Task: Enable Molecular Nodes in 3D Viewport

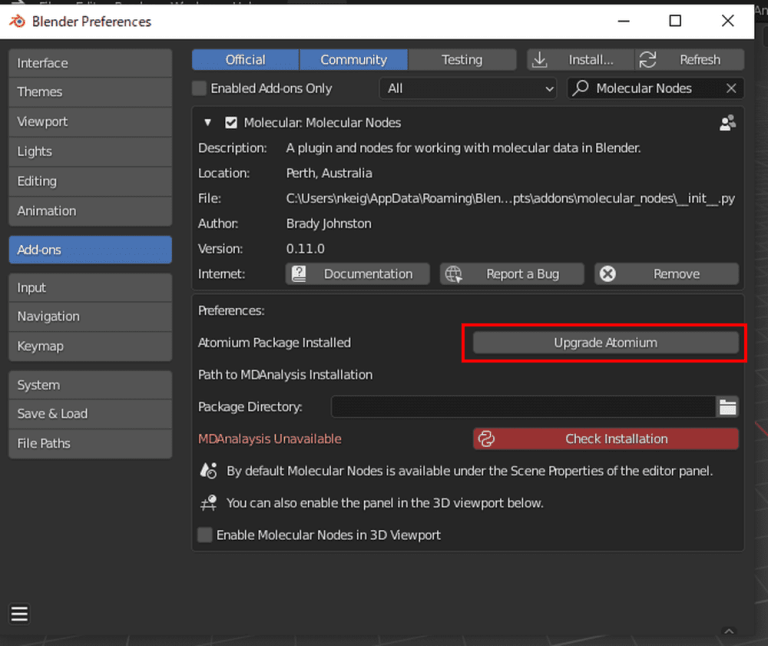Action: (x=205, y=535)
